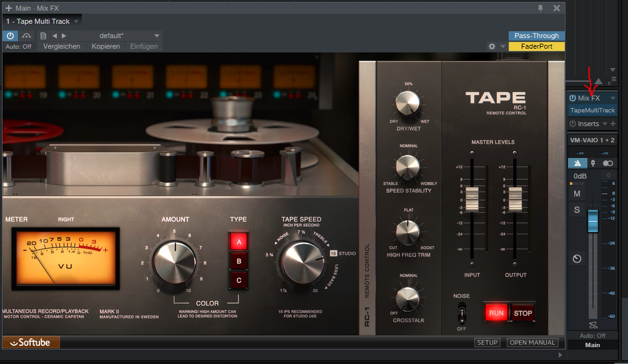Expand the Mix FX dropdown arrow
Screen dimensions: 628x364
pyautogui.click(x=612, y=98)
